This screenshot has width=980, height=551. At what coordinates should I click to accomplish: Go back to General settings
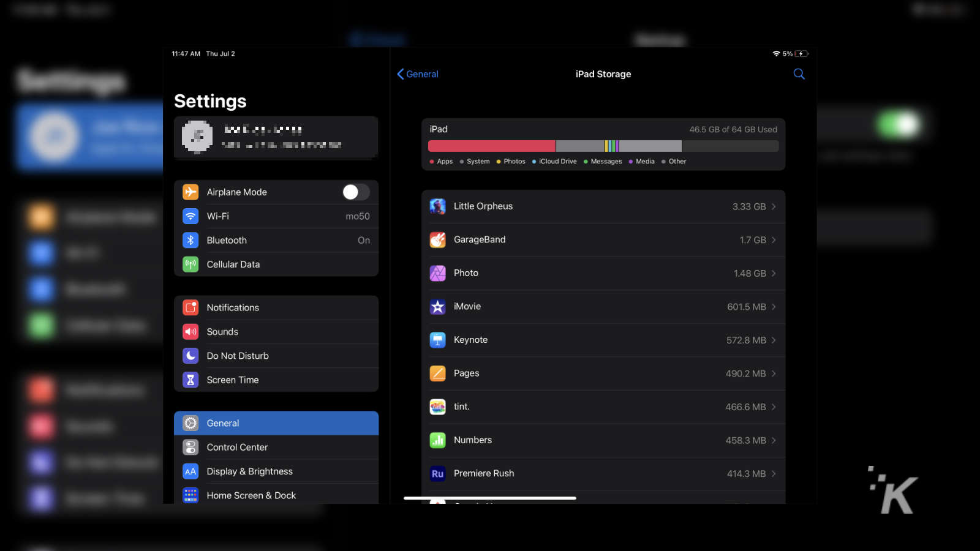pyautogui.click(x=418, y=74)
